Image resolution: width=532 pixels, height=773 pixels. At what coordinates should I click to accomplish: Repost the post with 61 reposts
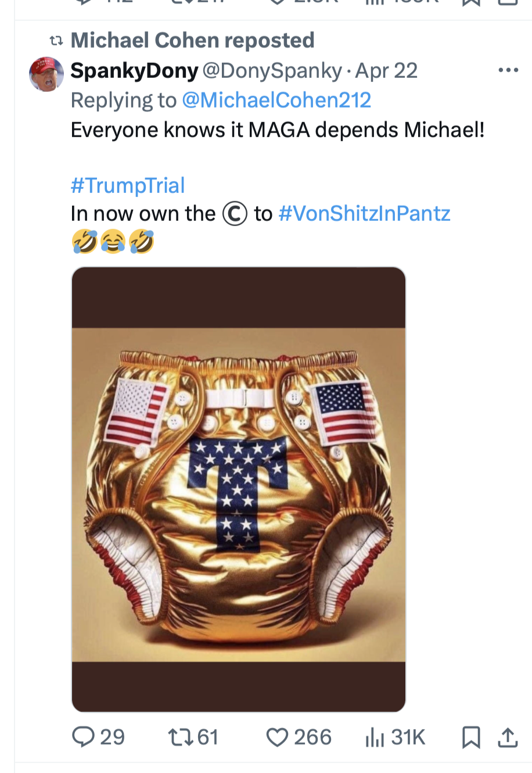click(178, 738)
